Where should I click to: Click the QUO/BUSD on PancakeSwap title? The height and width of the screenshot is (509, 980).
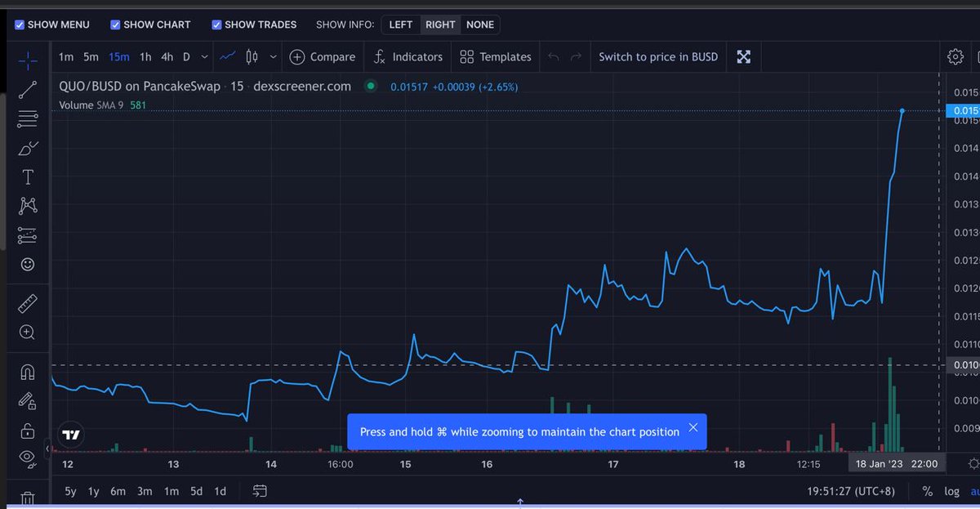click(x=140, y=86)
